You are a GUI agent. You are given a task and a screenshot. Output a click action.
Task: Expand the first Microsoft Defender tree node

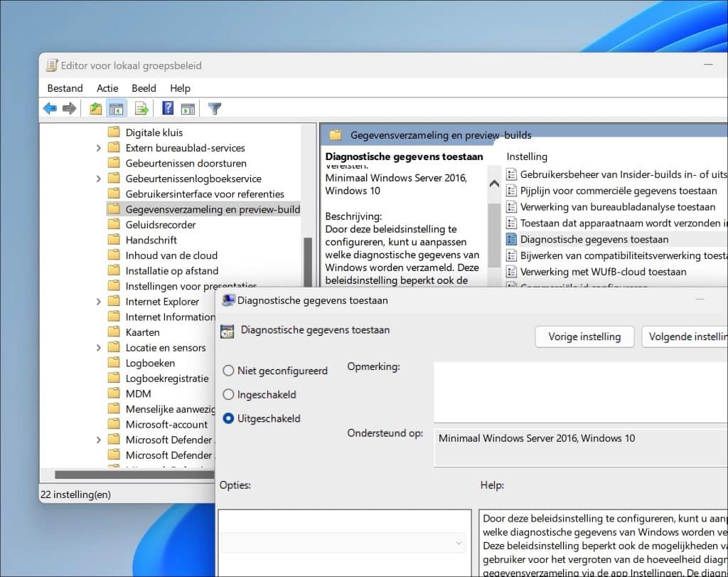pos(98,440)
